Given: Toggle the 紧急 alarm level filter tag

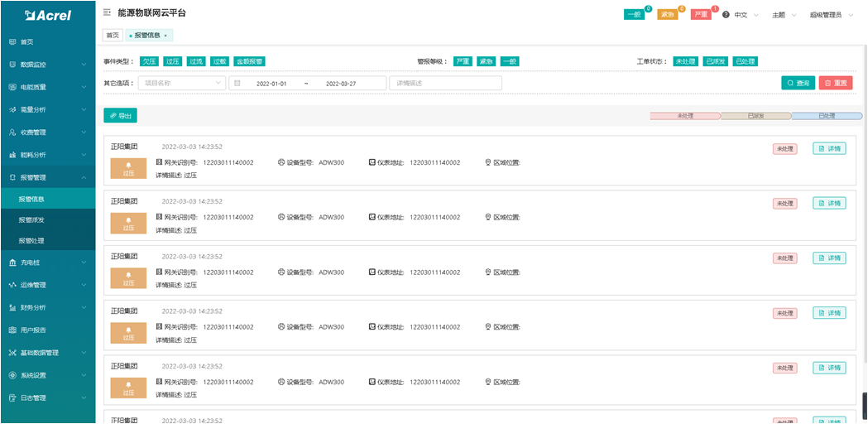Looking at the screenshot, I should click(487, 61).
